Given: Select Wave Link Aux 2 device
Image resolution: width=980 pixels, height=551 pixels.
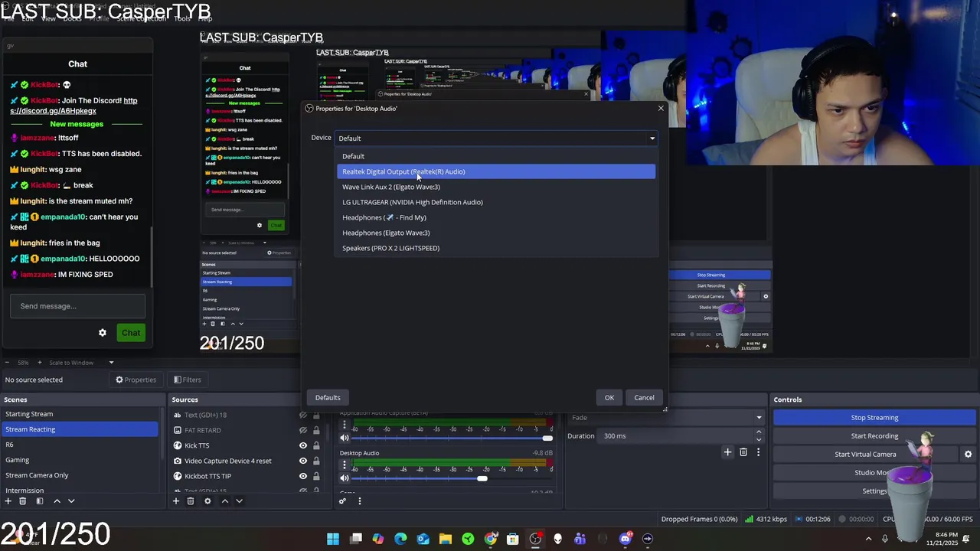Looking at the screenshot, I should tap(496, 187).
